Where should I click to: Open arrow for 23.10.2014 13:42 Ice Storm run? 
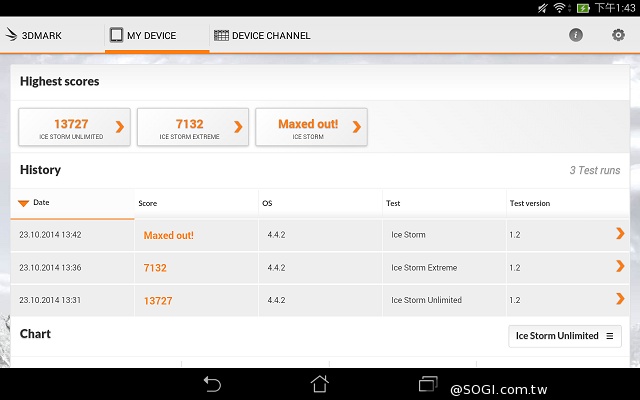pos(620,234)
